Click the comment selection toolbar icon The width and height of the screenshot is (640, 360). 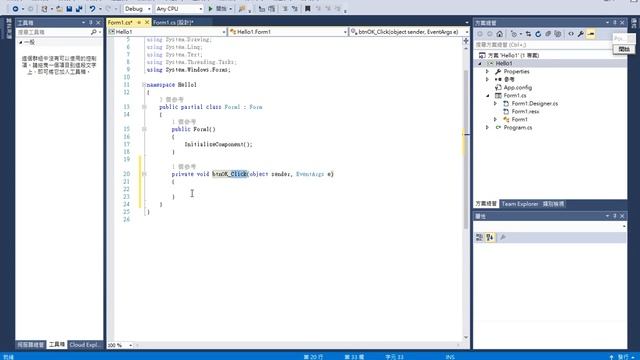pyautogui.click(x=285, y=9)
